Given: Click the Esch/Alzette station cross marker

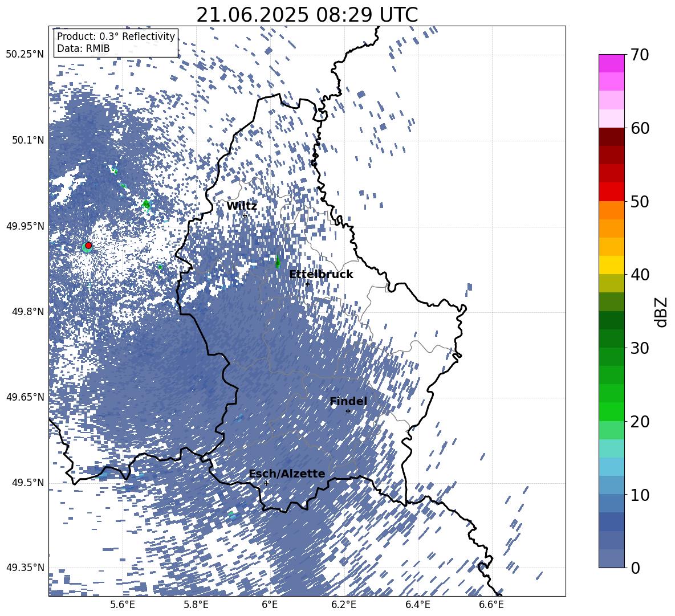Looking at the screenshot, I should (266, 483).
